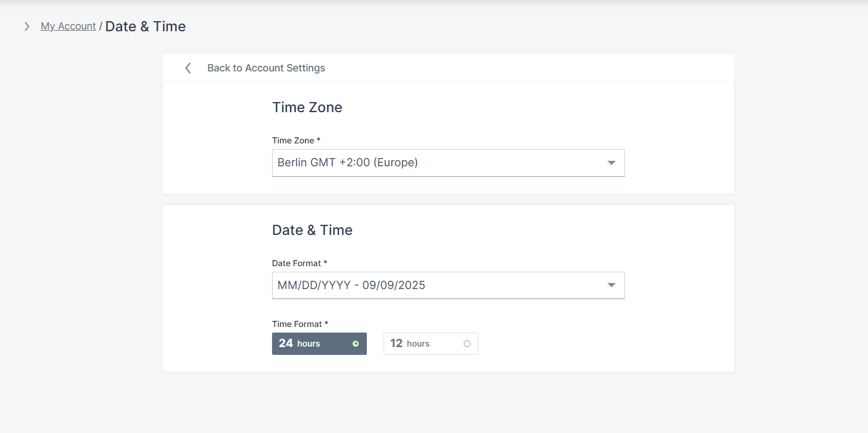Viewport: 868px width, 433px height.
Task: Select the 12 hours time format option
Action: click(430, 344)
